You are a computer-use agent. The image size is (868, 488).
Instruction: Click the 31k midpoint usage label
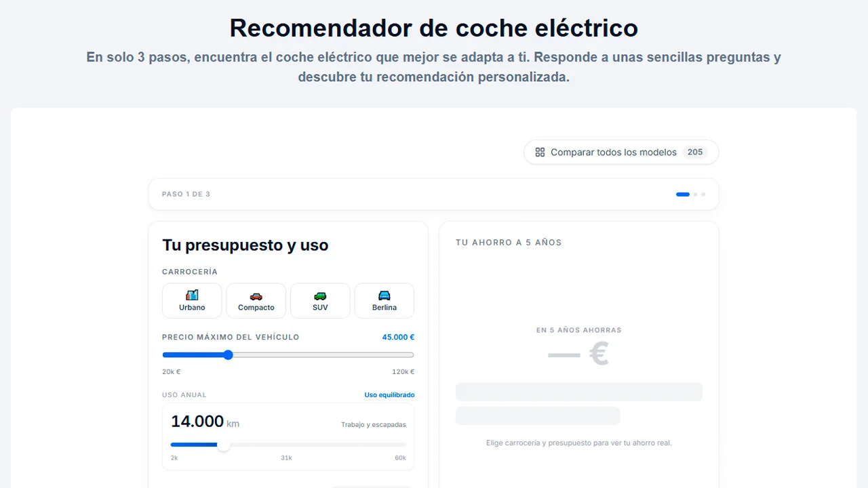point(287,458)
